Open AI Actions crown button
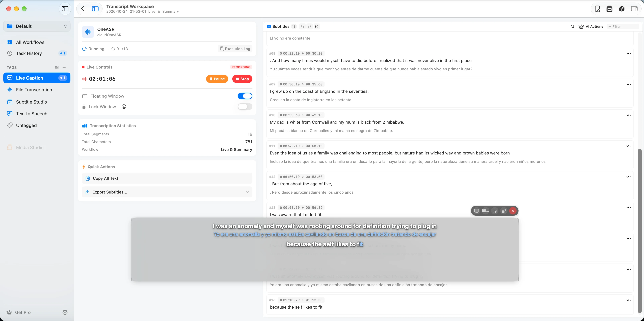 pyautogui.click(x=591, y=26)
